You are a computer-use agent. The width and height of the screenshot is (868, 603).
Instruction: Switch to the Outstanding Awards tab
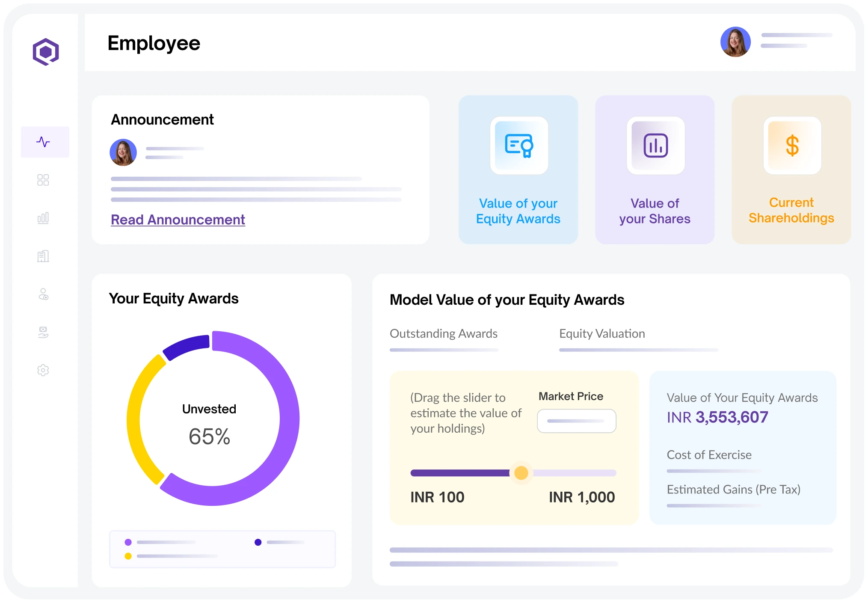(x=444, y=334)
